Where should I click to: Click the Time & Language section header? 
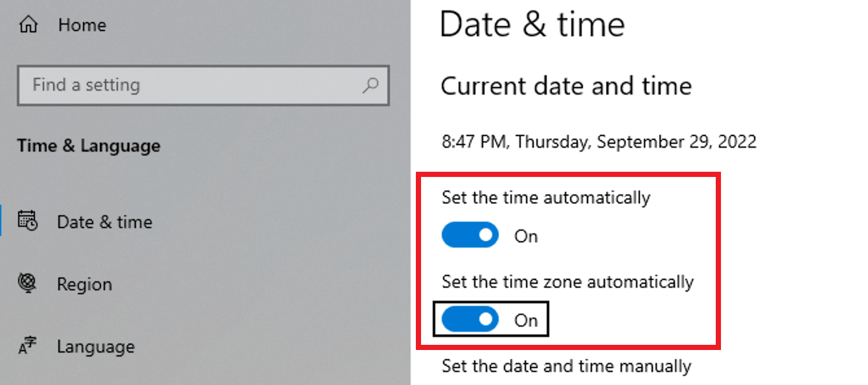(x=89, y=146)
